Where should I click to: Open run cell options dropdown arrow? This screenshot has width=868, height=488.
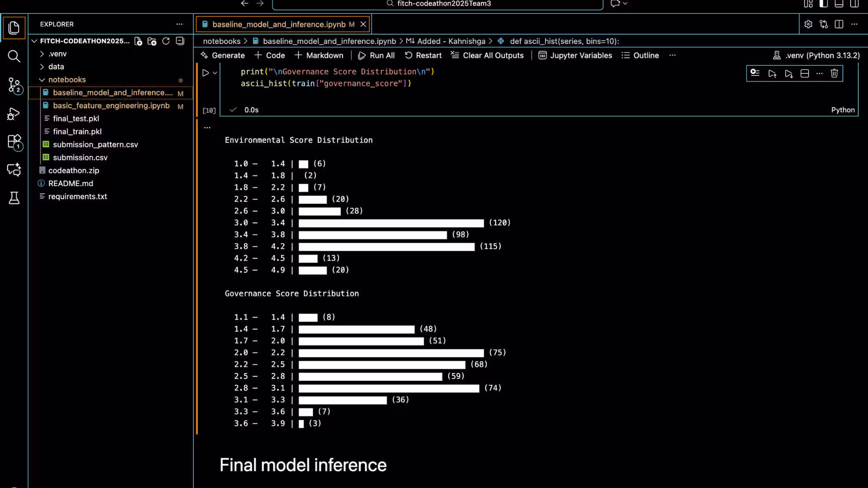pos(215,73)
